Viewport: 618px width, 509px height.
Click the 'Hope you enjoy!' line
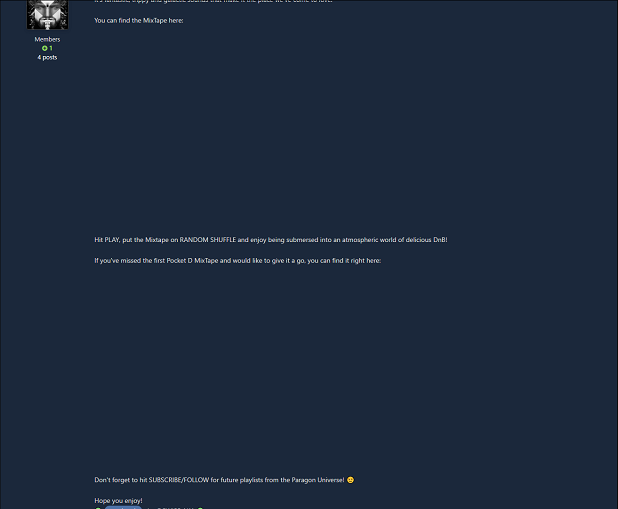tap(118, 501)
